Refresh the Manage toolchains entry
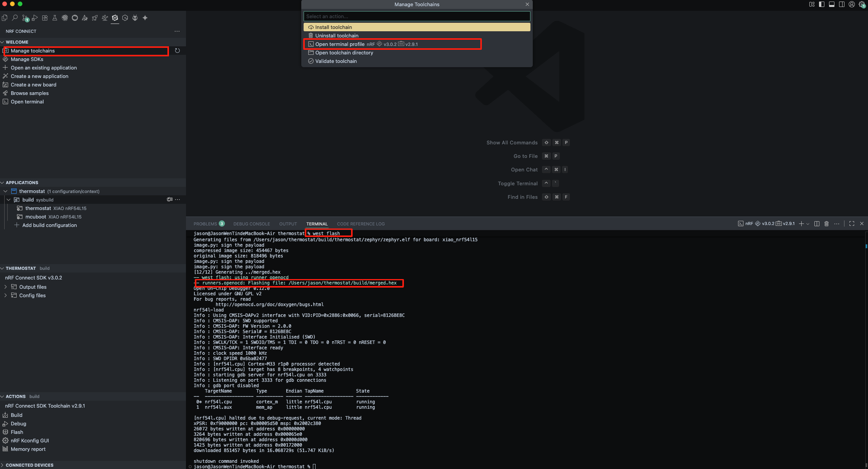Screen dimensions: 868x469 (177, 51)
